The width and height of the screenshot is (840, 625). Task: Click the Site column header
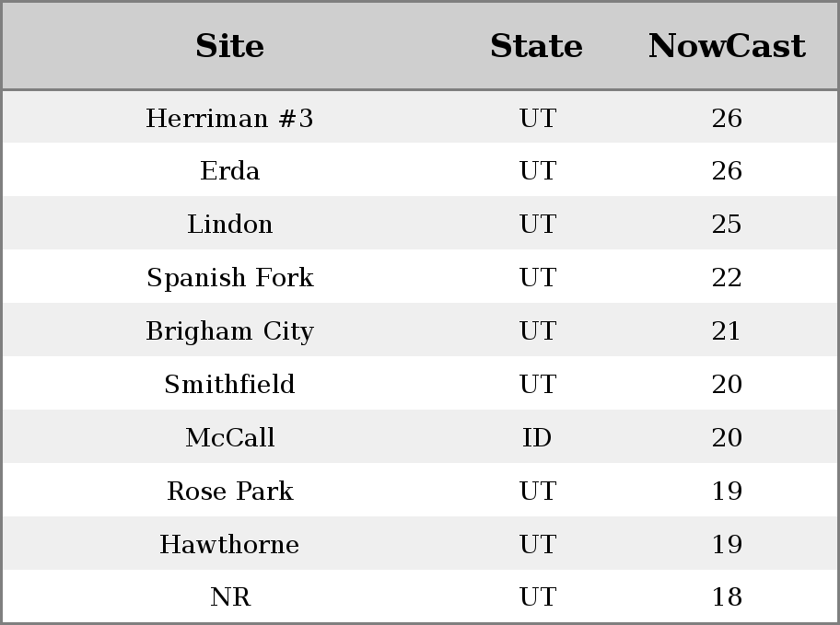[229, 46]
